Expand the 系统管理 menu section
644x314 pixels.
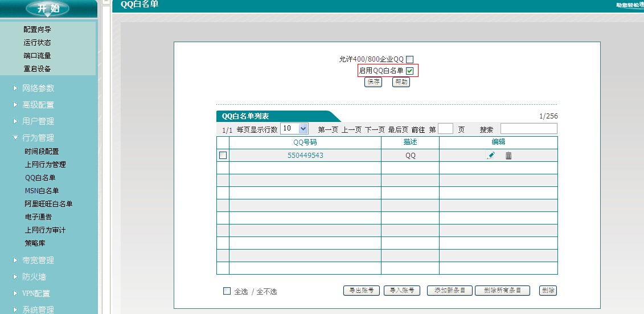point(38,309)
